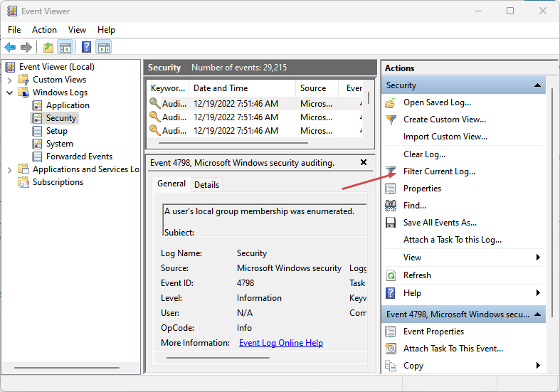560x392 pixels.
Task: Click the Save All Events As disk icon
Action: tap(391, 223)
